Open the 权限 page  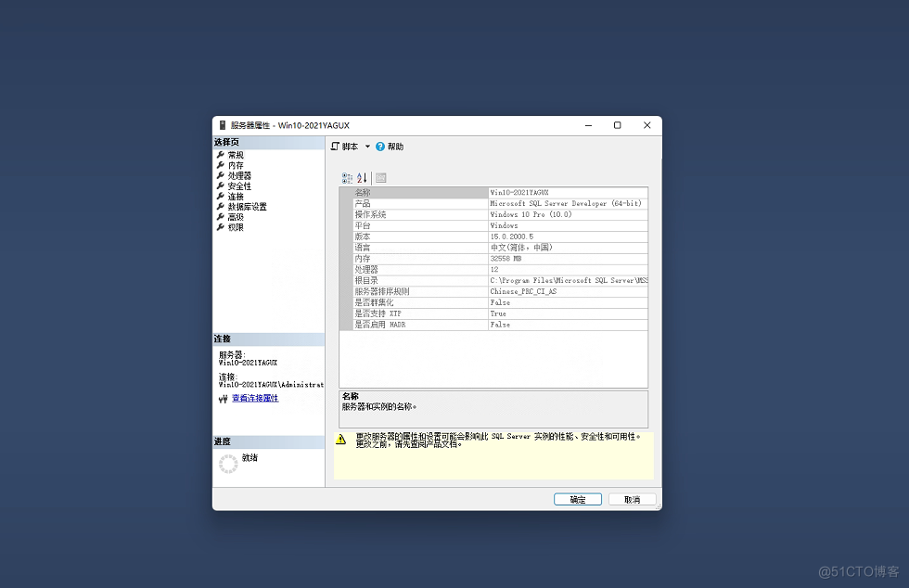(x=236, y=227)
